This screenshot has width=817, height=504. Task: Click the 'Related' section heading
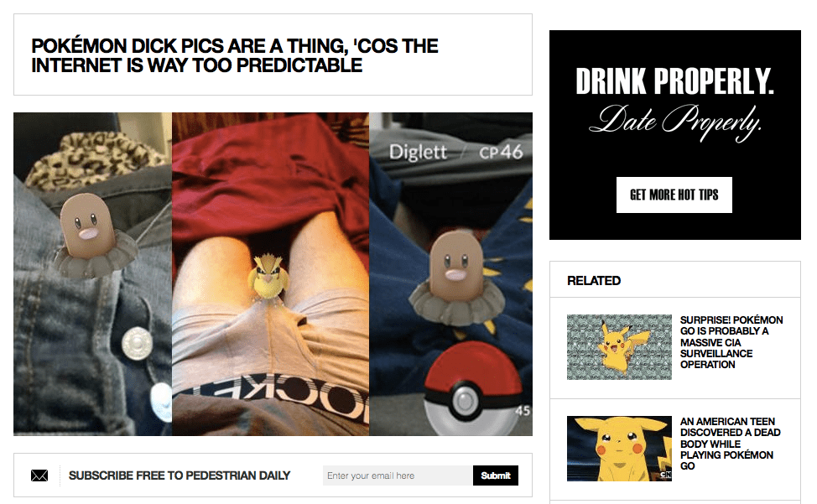[594, 281]
